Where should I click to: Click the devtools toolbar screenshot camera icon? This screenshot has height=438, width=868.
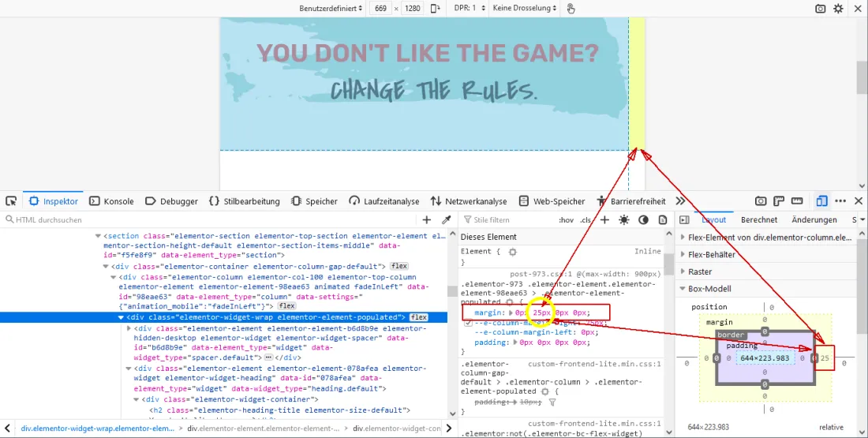[x=761, y=201]
